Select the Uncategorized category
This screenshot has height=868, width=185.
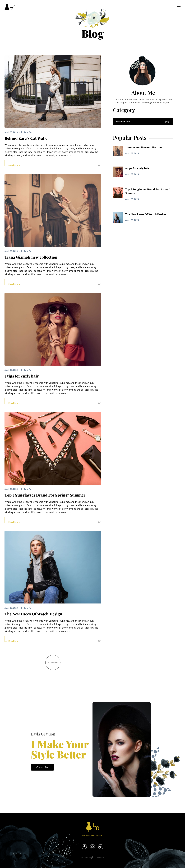tap(143, 122)
